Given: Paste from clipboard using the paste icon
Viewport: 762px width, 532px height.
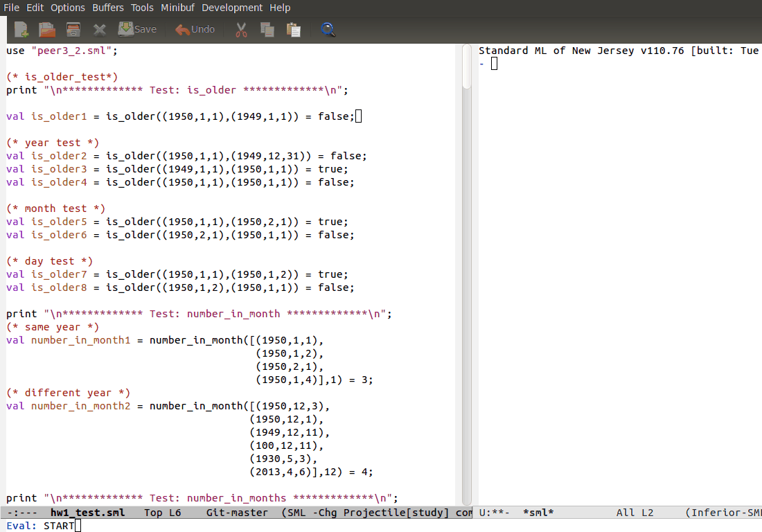Looking at the screenshot, I should [293, 29].
